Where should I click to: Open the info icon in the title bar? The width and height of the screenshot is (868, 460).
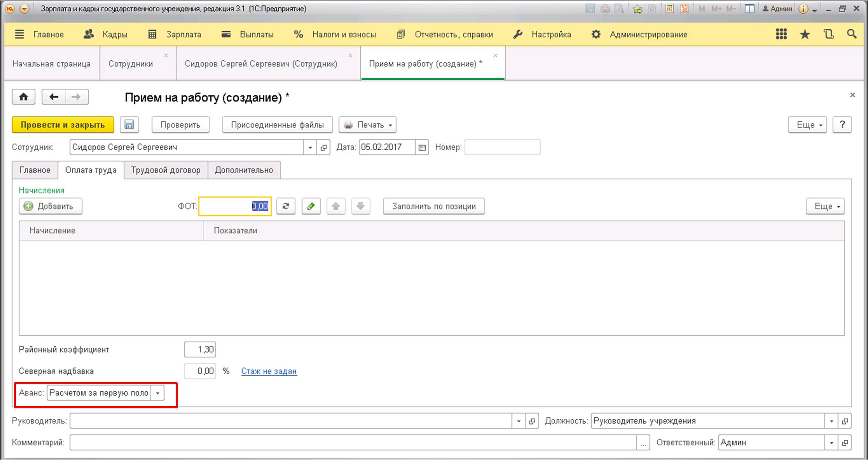(x=803, y=9)
